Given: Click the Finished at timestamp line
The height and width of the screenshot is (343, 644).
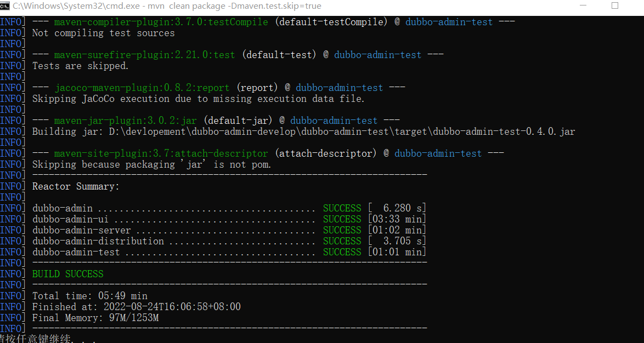Looking at the screenshot, I should [x=136, y=307].
